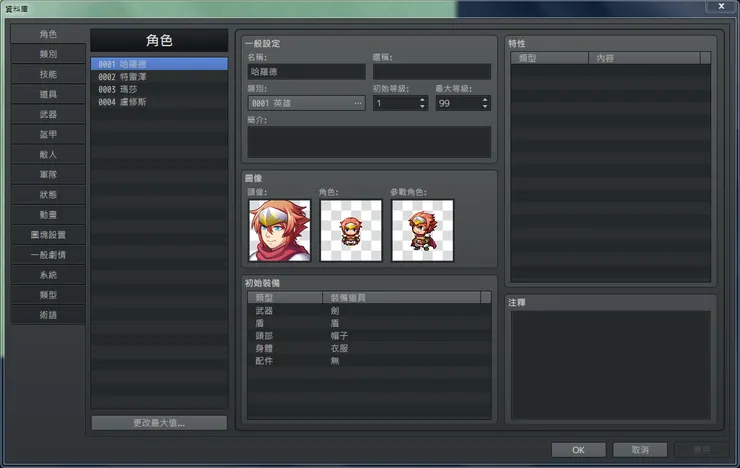The image size is (740, 468).
Task: Open the 盔甲 tab
Action: click(48, 134)
